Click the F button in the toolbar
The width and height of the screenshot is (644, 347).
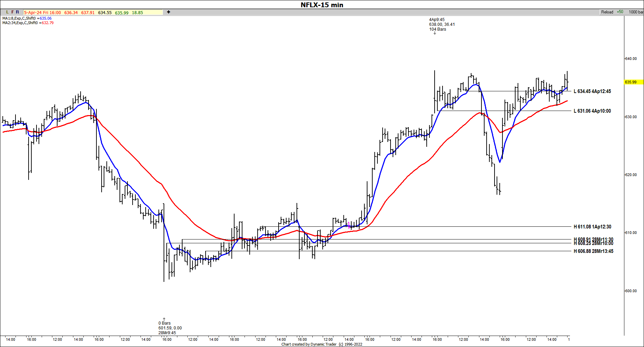13,12
